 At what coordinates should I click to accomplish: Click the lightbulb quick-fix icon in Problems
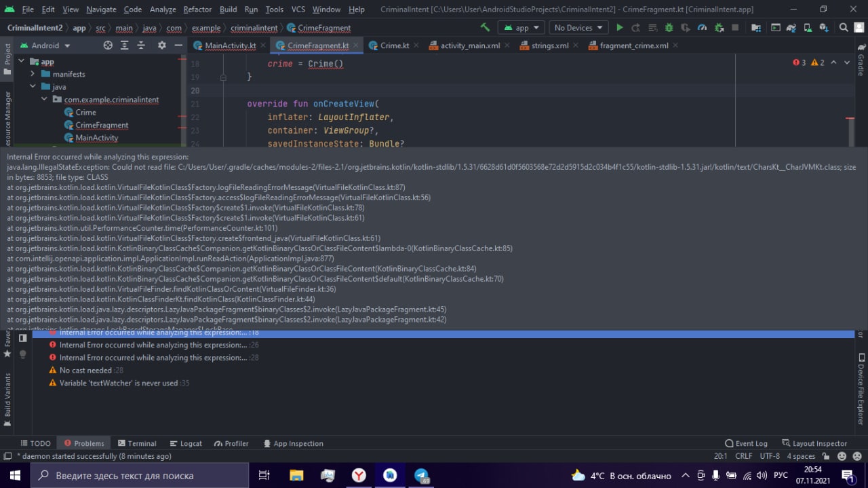point(22,354)
